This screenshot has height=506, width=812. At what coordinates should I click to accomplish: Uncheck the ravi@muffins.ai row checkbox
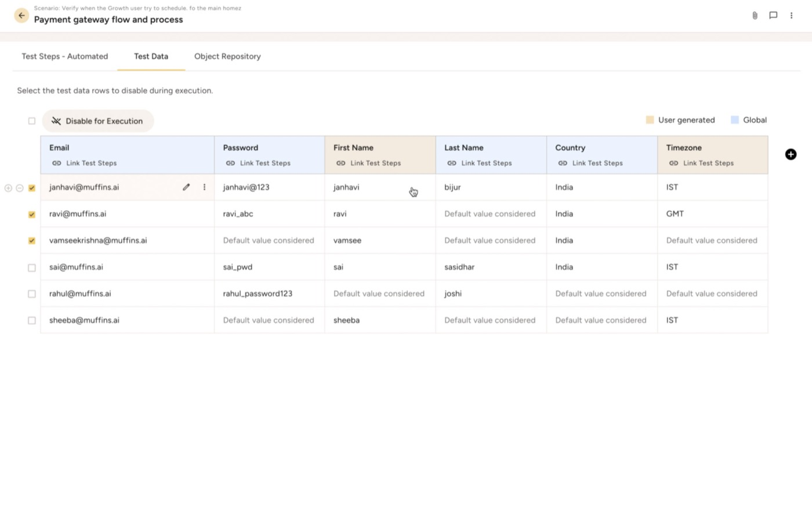32,214
